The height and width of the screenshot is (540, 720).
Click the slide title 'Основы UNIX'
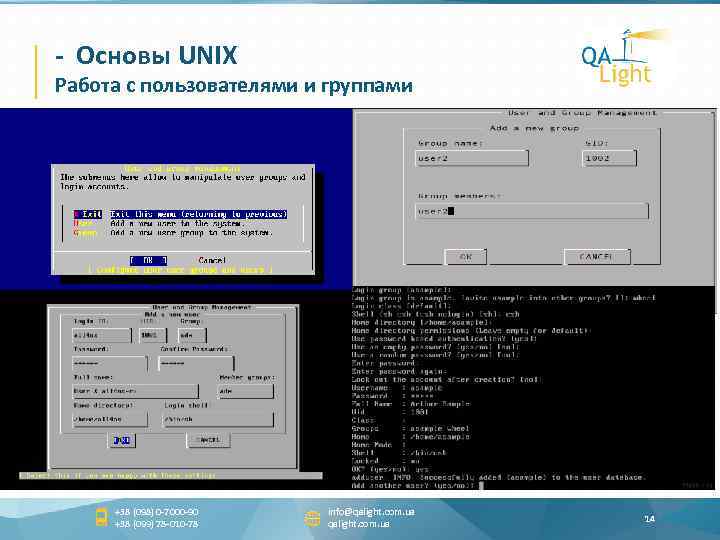(x=157, y=56)
